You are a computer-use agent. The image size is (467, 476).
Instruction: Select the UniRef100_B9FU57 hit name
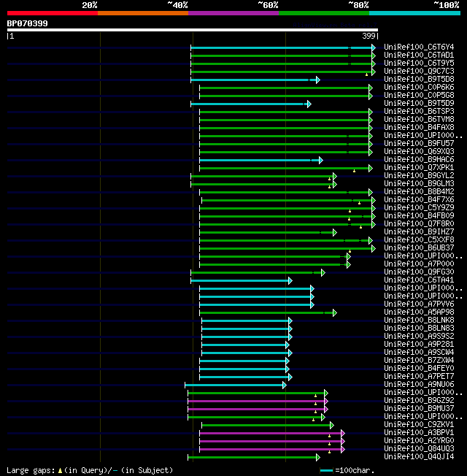[x=419, y=143]
